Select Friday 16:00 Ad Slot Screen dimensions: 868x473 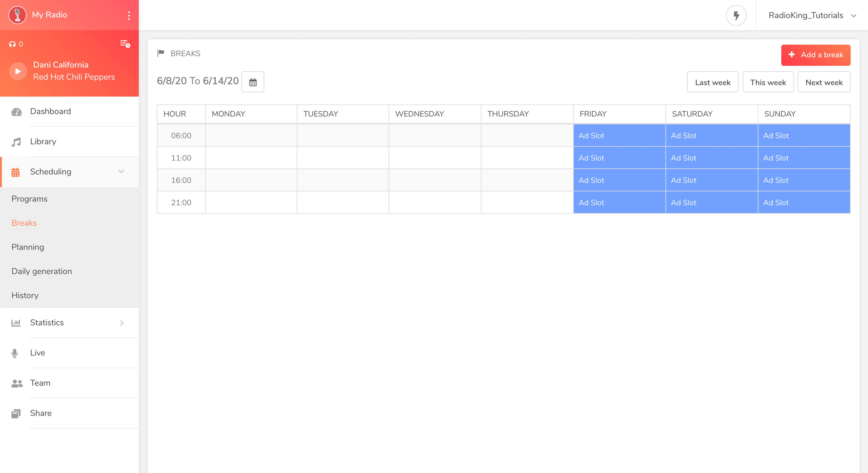[x=619, y=180]
